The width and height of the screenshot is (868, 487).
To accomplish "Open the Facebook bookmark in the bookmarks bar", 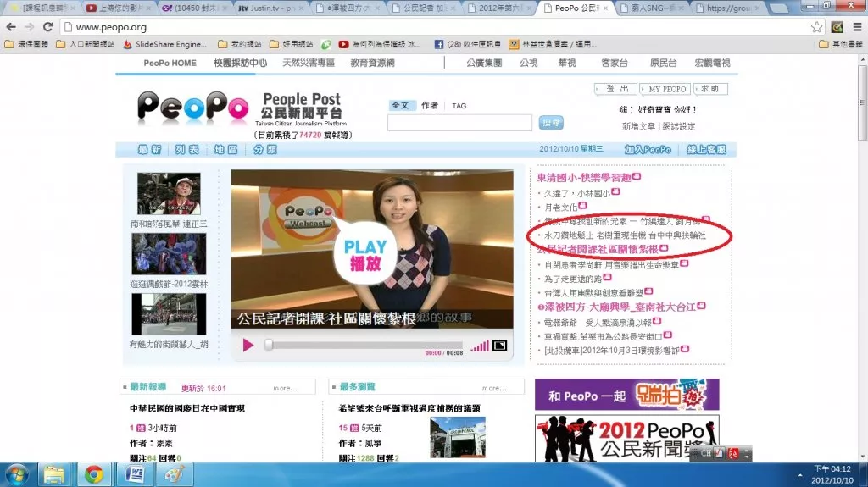I will (x=467, y=44).
